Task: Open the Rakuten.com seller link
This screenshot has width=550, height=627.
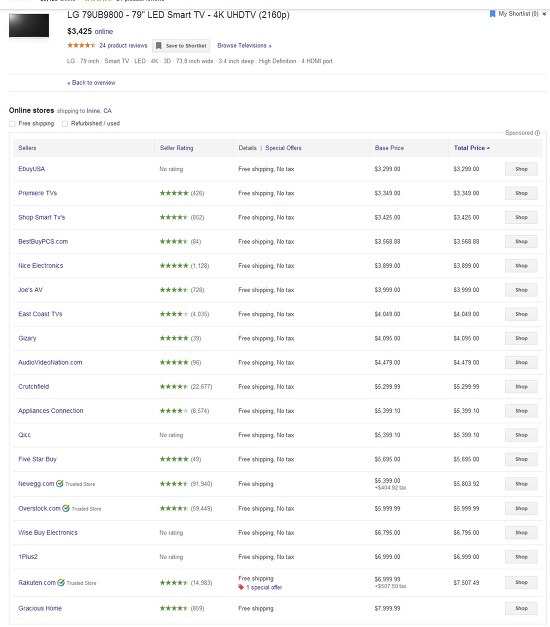Action: 37,583
